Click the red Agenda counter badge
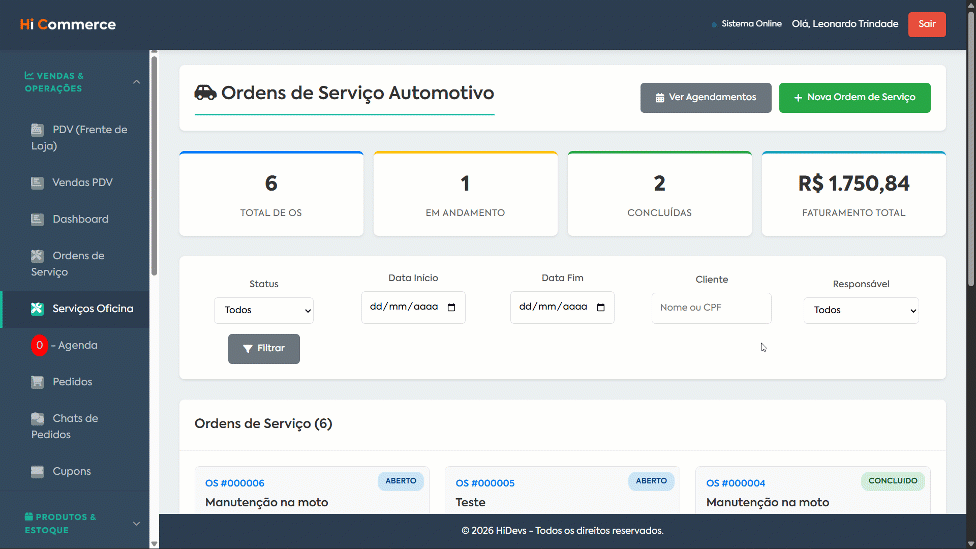 tap(39, 345)
